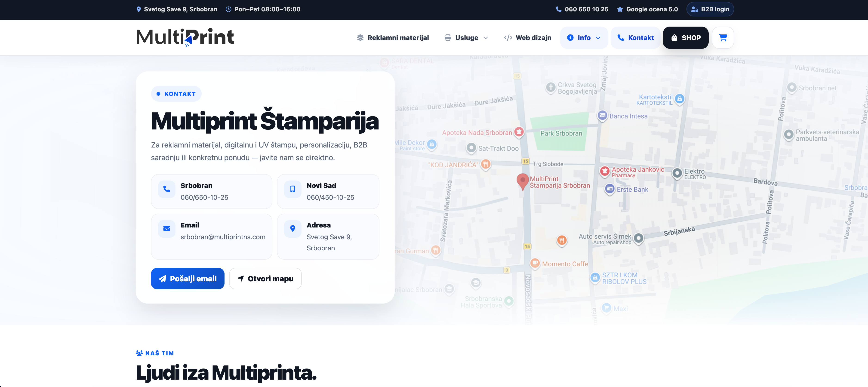868x387 pixels.
Task: Click the Sat-Trakt Doo map marker
Action: 471,148
